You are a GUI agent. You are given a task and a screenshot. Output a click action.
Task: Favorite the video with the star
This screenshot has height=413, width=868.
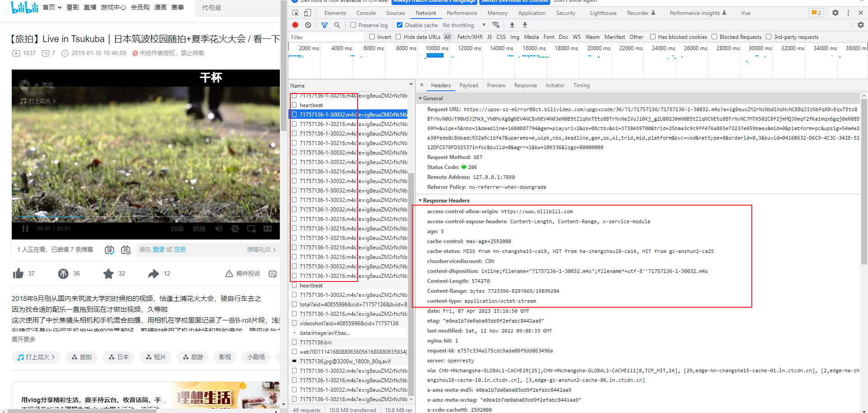(x=108, y=273)
